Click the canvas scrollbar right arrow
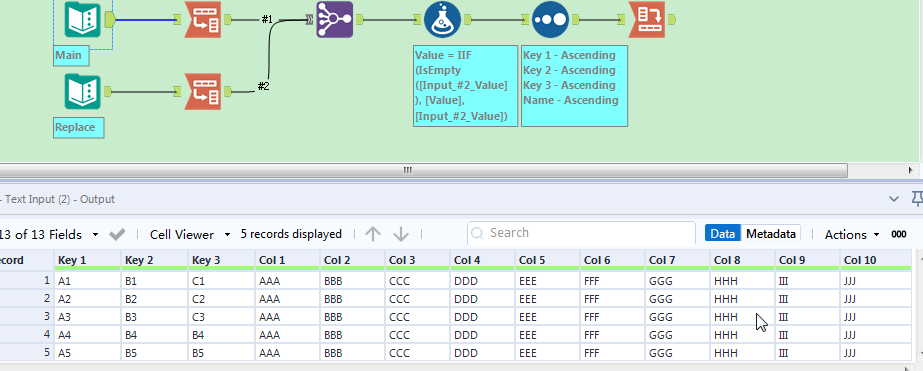Image resolution: width=923 pixels, height=371 pixels. [x=911, y=170]
